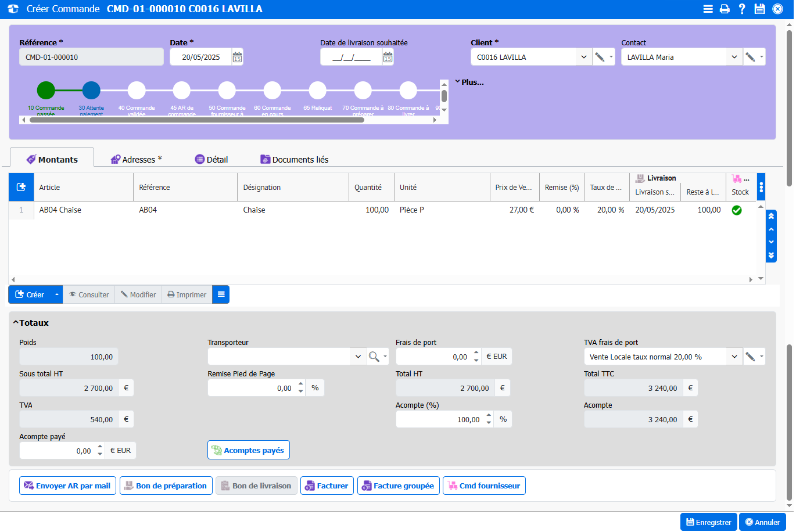Screen dimensions: 796x532
Task: Select the '40 Commande validée' status circle
Action: pyautogui.click(x=137, y=91)
